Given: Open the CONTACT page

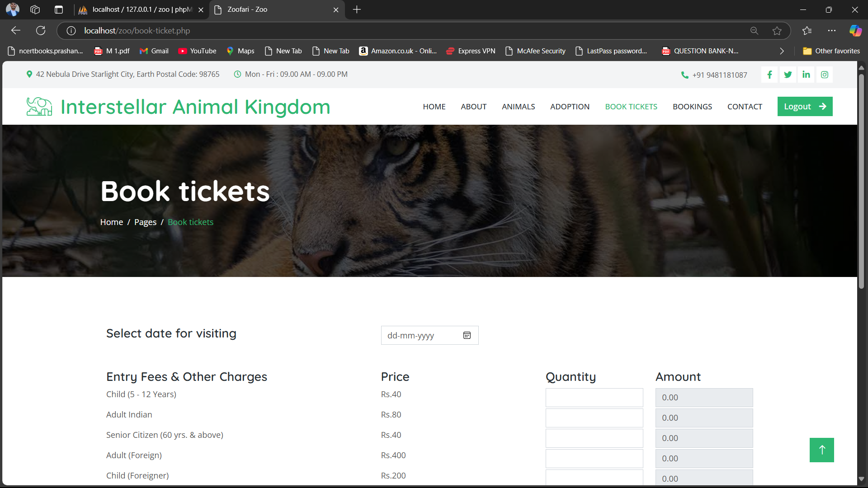Looking at the screenshot, I should pyautogui.click(x=745, y=107).
